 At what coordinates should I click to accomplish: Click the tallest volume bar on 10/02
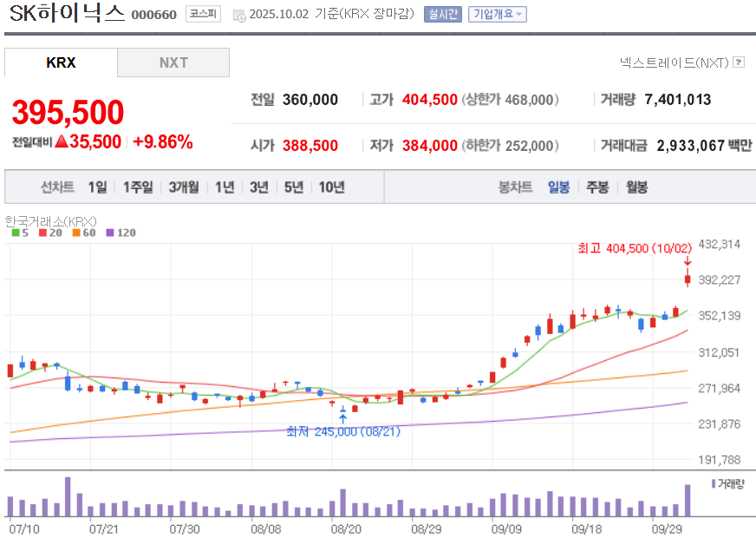coord(688,501)
